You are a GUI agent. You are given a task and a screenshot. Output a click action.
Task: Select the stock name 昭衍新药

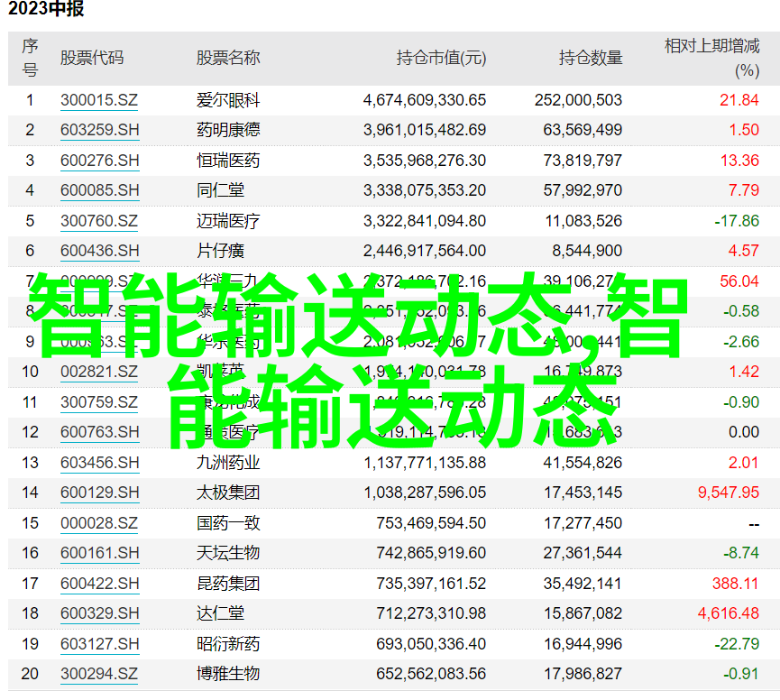228,644
